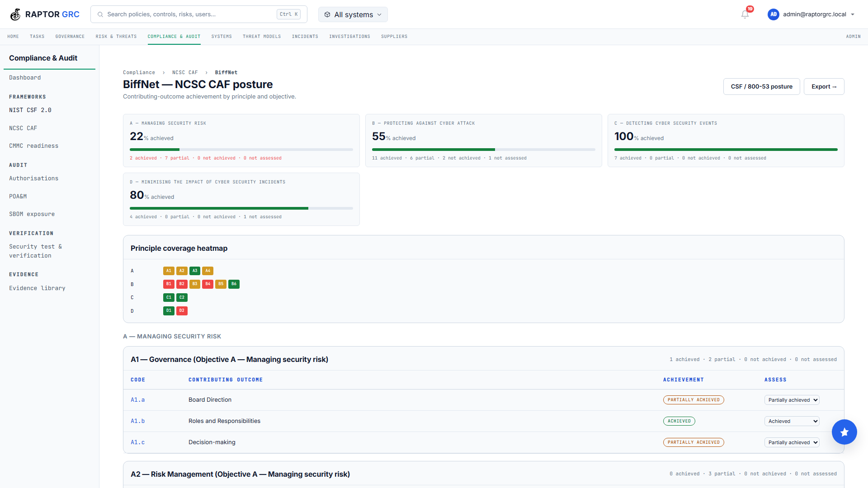Click the A2 heatmap tile
Viewport: 868px width, 488px height.
click(x=182, y=271)
